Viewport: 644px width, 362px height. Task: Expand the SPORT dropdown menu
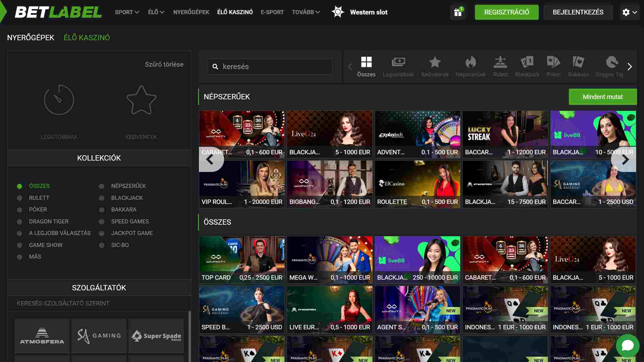[127, 12]
